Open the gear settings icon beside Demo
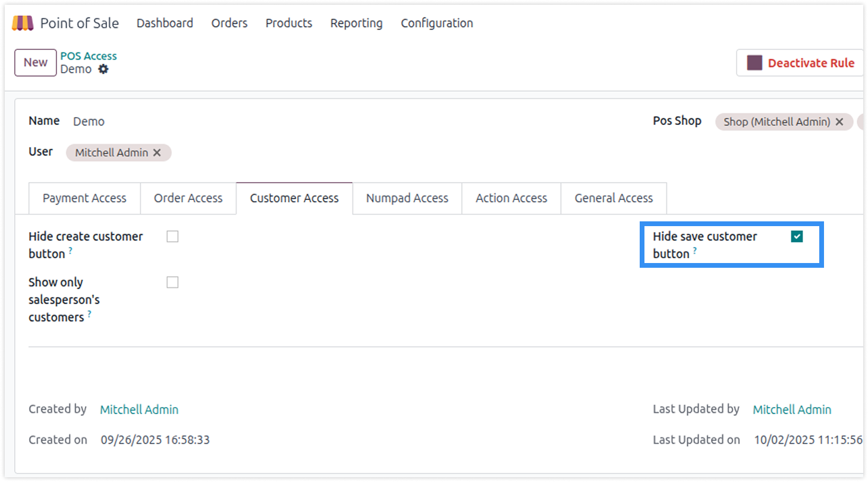This screenshot has height=482, width=868. click(103, 69)
